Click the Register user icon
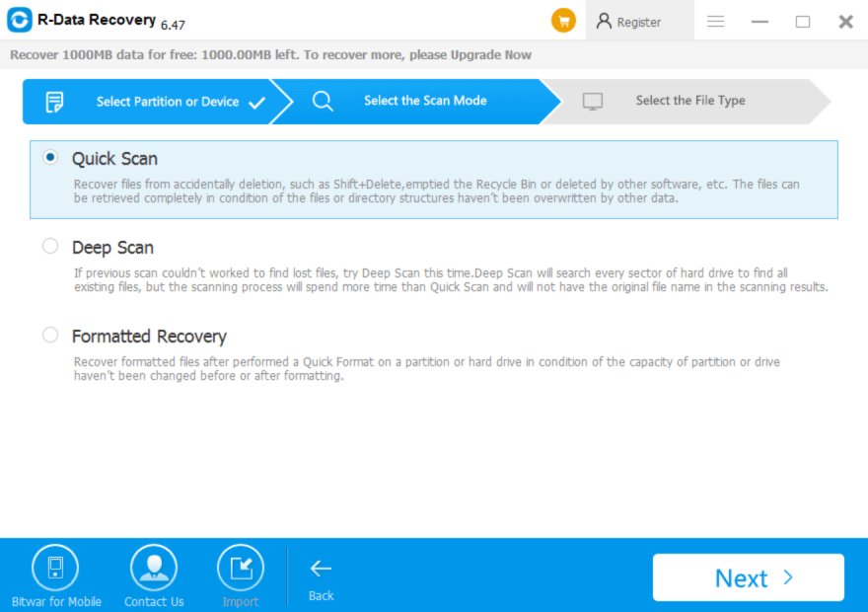 point(604,21)
